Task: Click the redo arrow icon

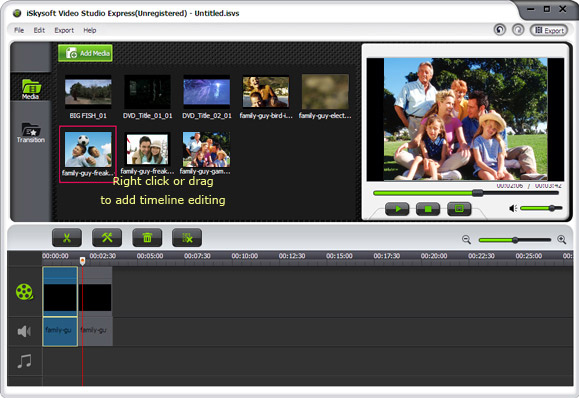Action: (x=518, y=30)
